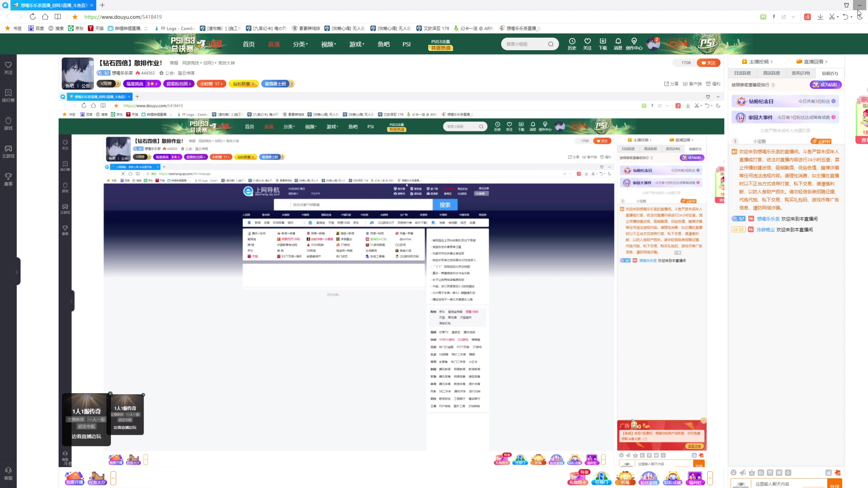Open 云游戏 in the left sidebar

tap(8, 151)
